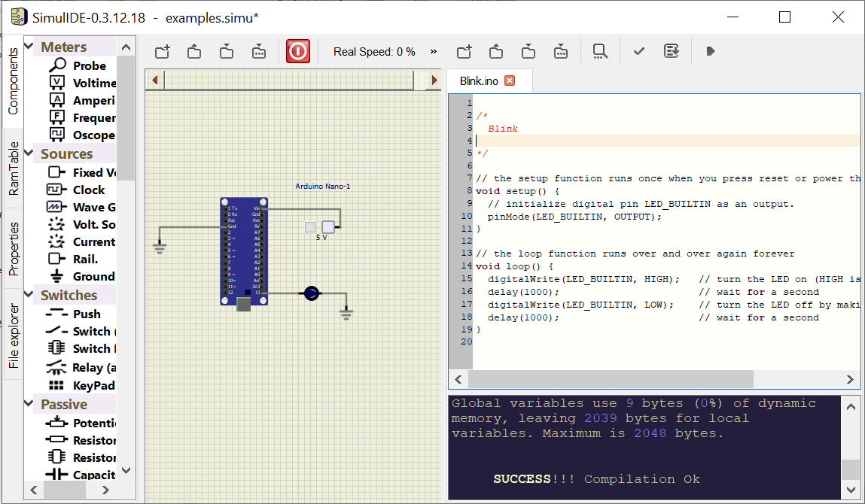Viewport: 865px width, 504px height.
Task: Click the Arduino Nano-1 label
Action: [x=323, y=187]
